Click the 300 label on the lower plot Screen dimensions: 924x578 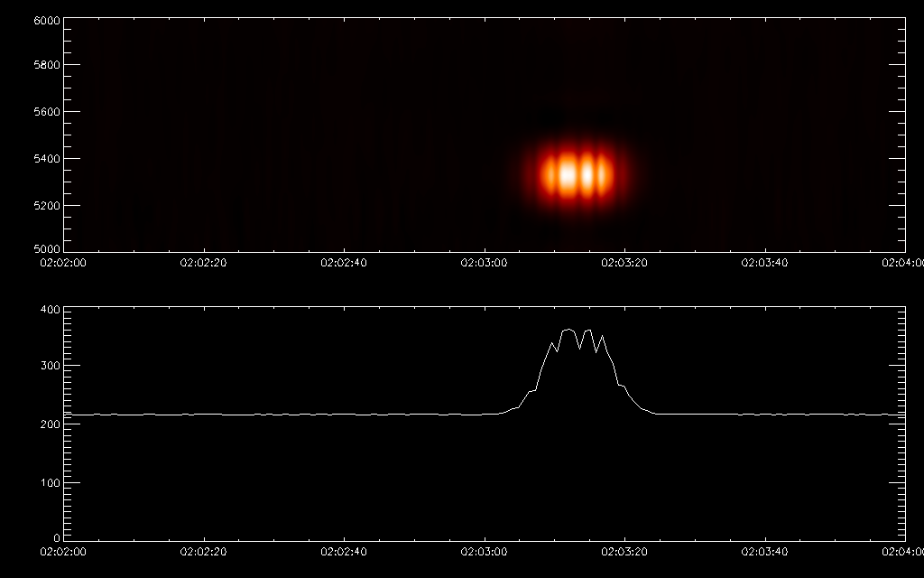[51, 366]
